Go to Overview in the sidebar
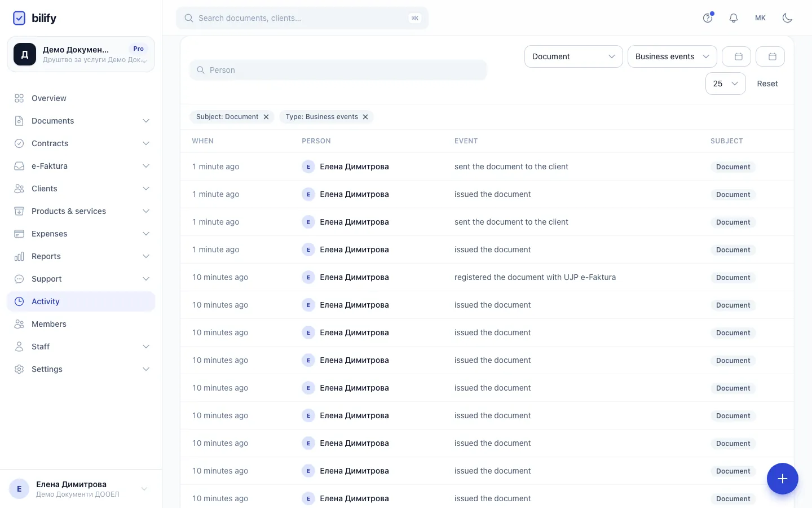812x508 pixels. (81, 98)
